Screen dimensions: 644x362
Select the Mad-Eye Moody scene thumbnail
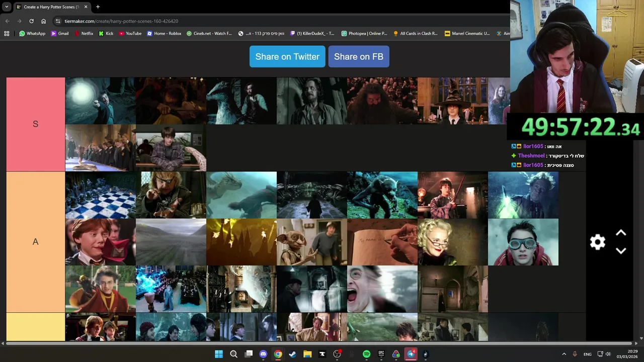click(x=171, y=195)
